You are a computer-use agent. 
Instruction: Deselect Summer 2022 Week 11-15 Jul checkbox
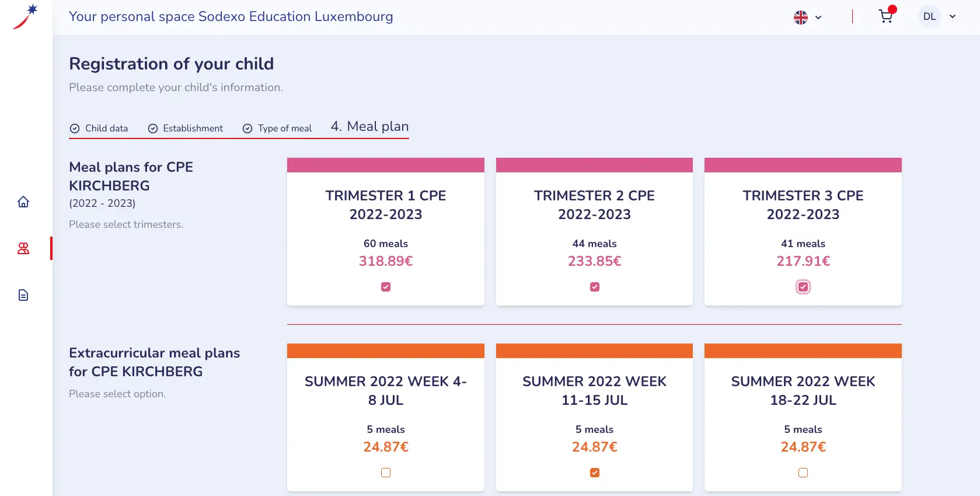pyautogui.click(x=595, y=473)
